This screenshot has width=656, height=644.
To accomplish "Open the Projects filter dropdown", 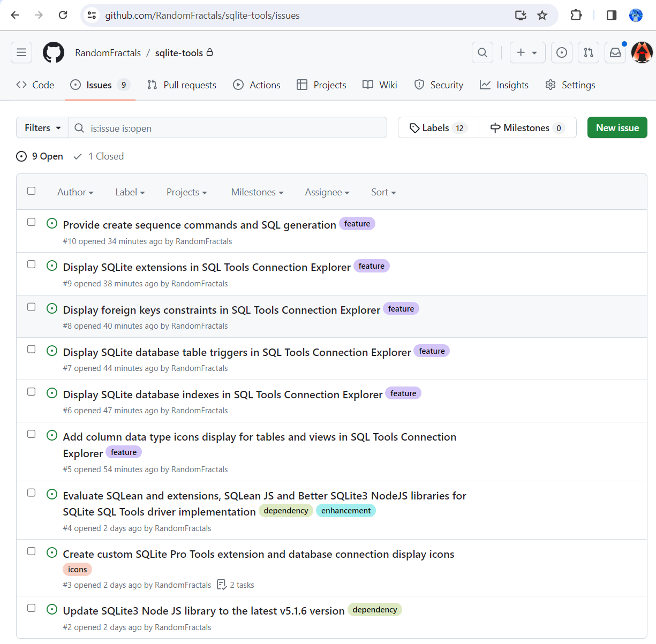I will pyautogui.click(x=187, y=192).
